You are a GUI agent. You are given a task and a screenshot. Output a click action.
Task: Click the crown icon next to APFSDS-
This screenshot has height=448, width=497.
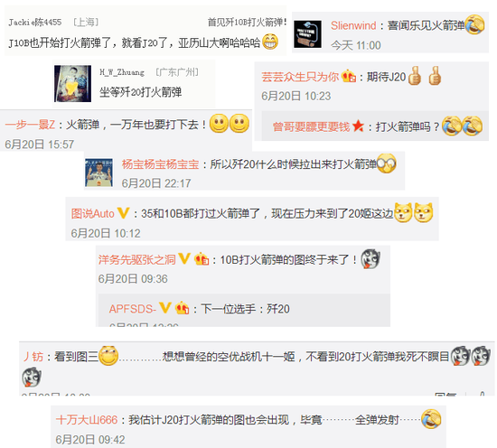[x=182, y=308]
